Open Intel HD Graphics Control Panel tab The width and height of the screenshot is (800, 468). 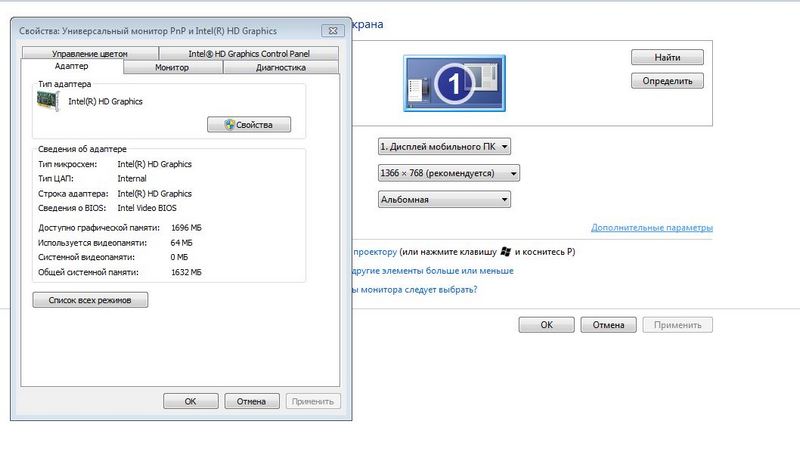[249, 53]
